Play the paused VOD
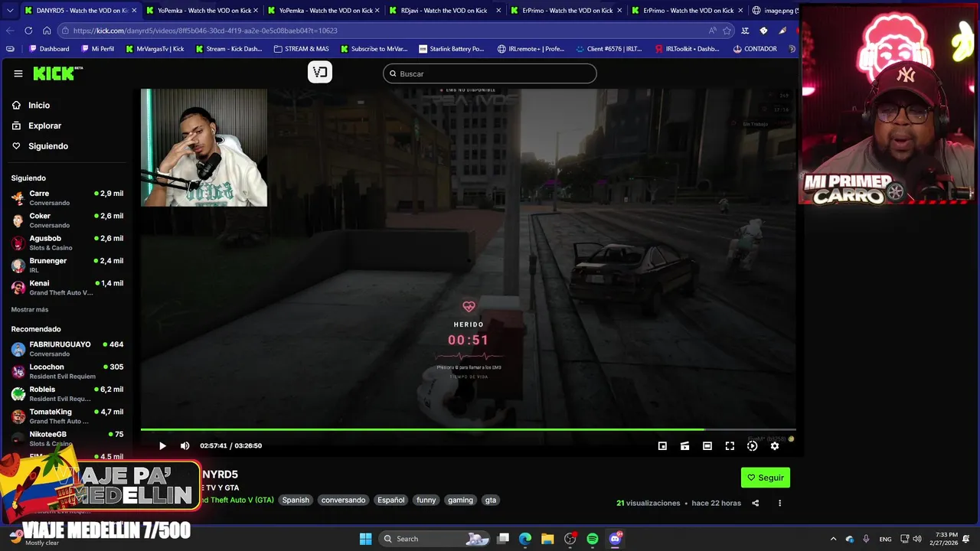This screenshot has width=980, height=551. pyautogui.click(x=162, y=445)
